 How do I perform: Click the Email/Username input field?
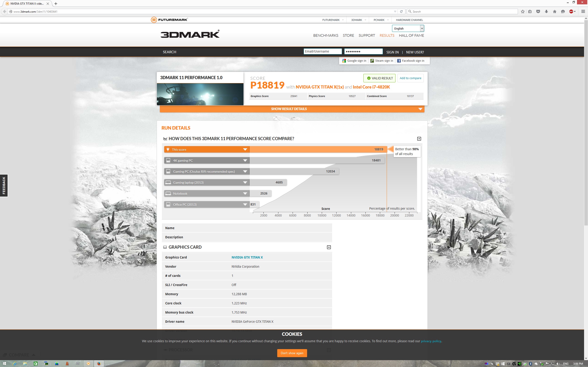tap(322, 51)
